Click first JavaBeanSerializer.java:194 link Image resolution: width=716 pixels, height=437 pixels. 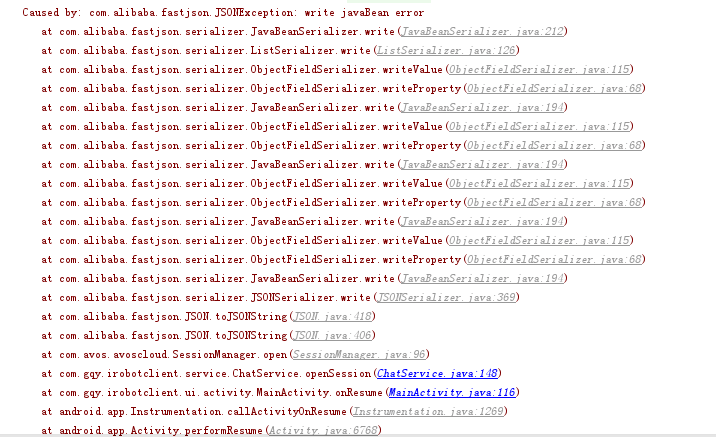point(482,108)
